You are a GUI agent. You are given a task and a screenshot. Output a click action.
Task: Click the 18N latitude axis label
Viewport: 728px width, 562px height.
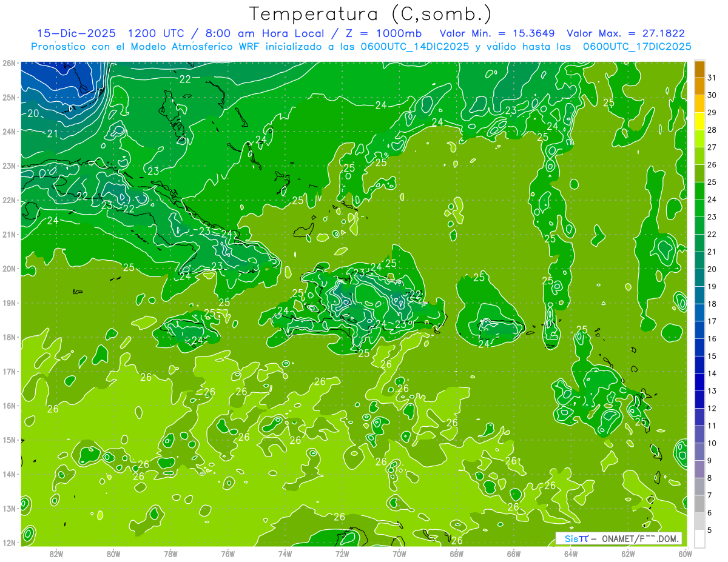point(9,337)
